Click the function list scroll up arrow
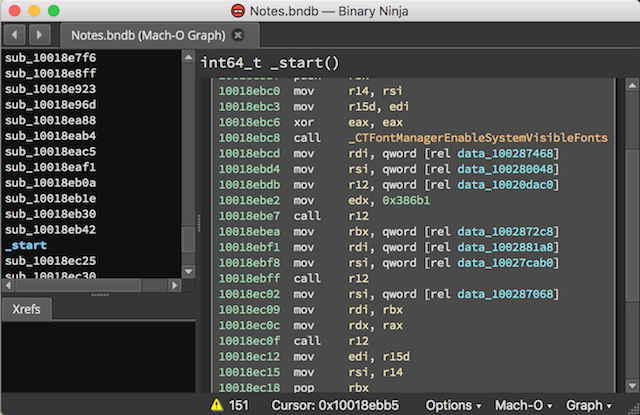This screenshot has height=415, width=640. 188,57
